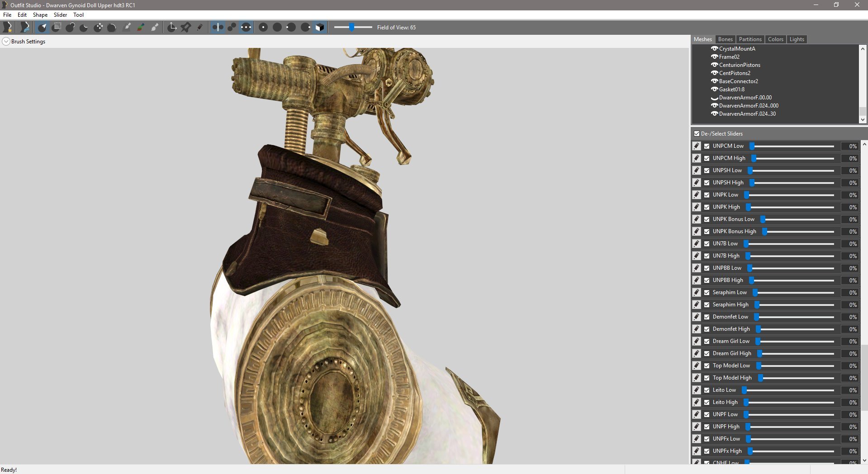Image resolution: width=868 pixels, height=474 pixels.
Task: Click the Load Project toolbar icon
Action: click(x=25, y=27)
